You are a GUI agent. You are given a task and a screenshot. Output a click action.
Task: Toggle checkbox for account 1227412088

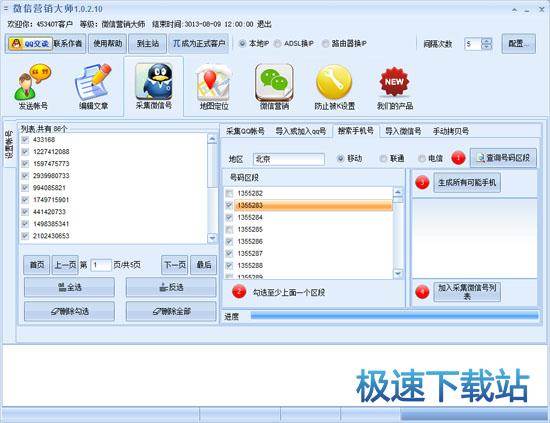tap(25, 152)
